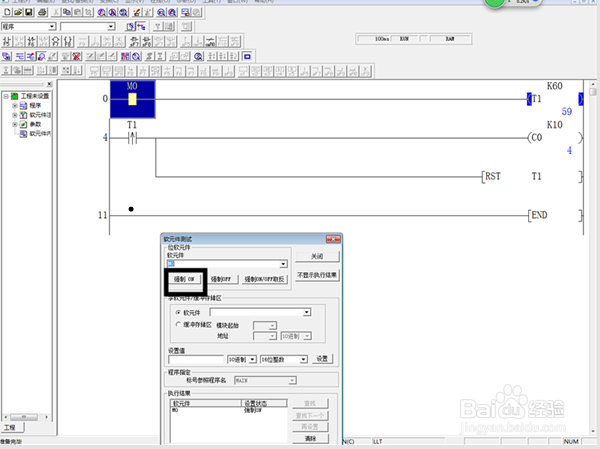Screen dimensions: 600x449
Task: Insert coil F7 icon
Action: pyautogui.click(x=56, y=41)
